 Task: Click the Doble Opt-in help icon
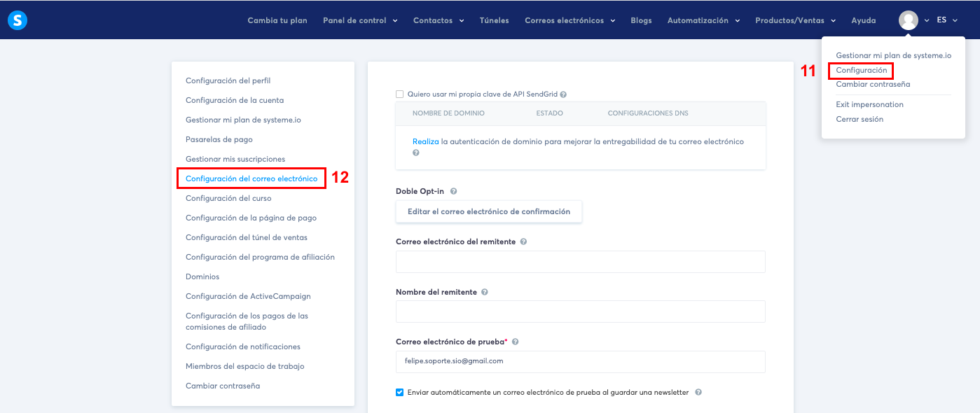[x=454, y=190]
